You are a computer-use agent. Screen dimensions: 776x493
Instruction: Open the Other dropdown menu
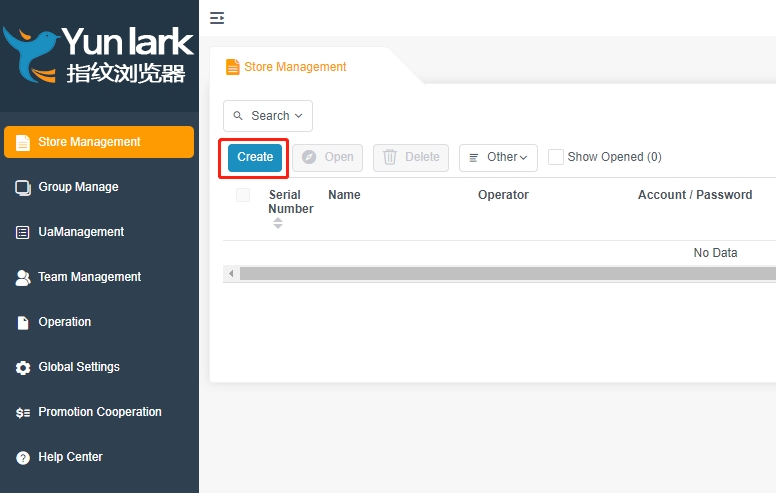pos(498,157)
